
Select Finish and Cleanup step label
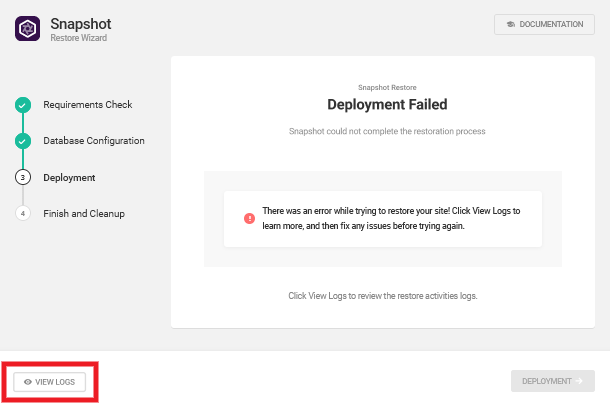[x=84, y=214]
